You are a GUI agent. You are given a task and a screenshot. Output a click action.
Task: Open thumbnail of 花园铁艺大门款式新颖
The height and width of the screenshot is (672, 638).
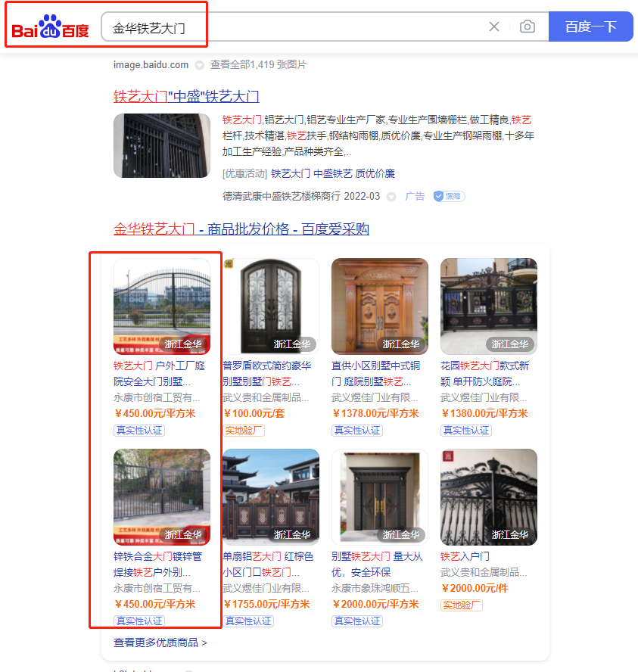tap(488, 306)
